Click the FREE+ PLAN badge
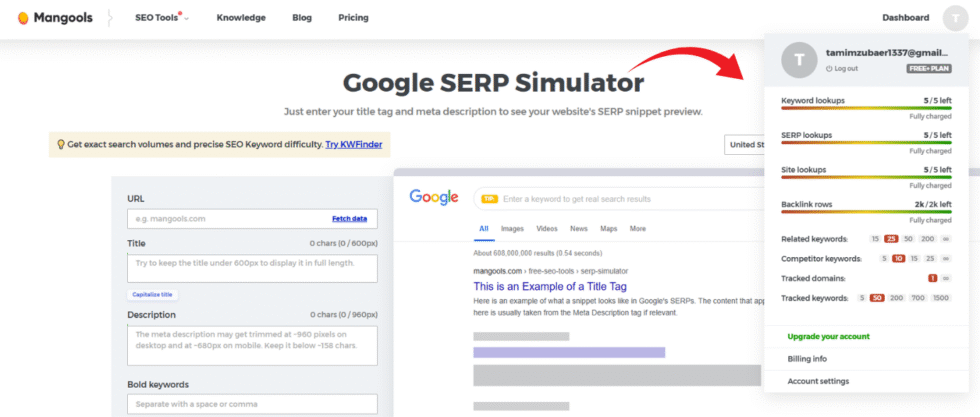 [929, 68]
